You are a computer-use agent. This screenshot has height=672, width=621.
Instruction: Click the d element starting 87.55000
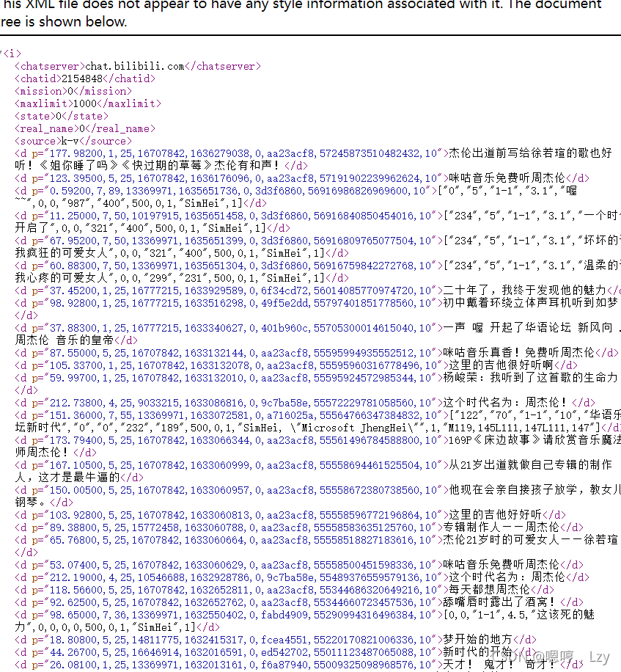coord(317,353)
